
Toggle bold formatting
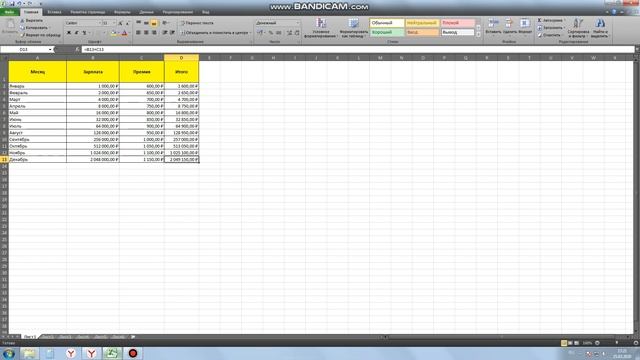(69, 33)
